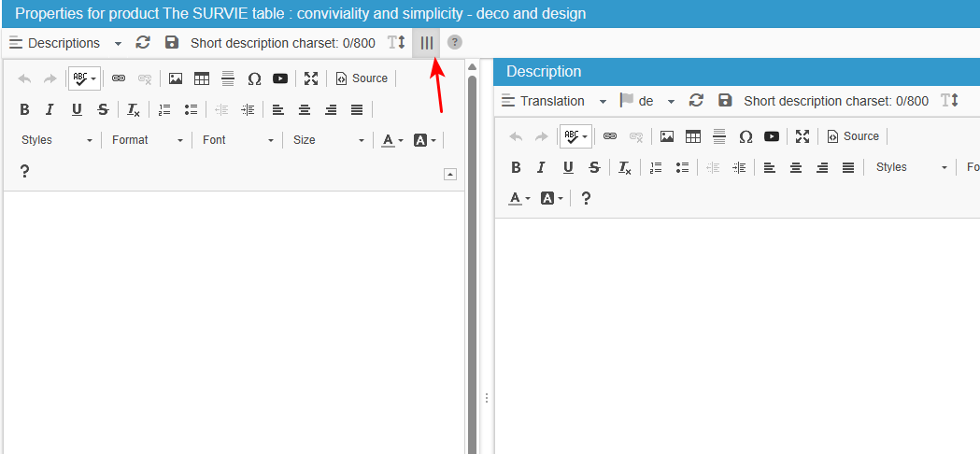
Task: Insert a table in the right editor
Action: tap(693, 136)
